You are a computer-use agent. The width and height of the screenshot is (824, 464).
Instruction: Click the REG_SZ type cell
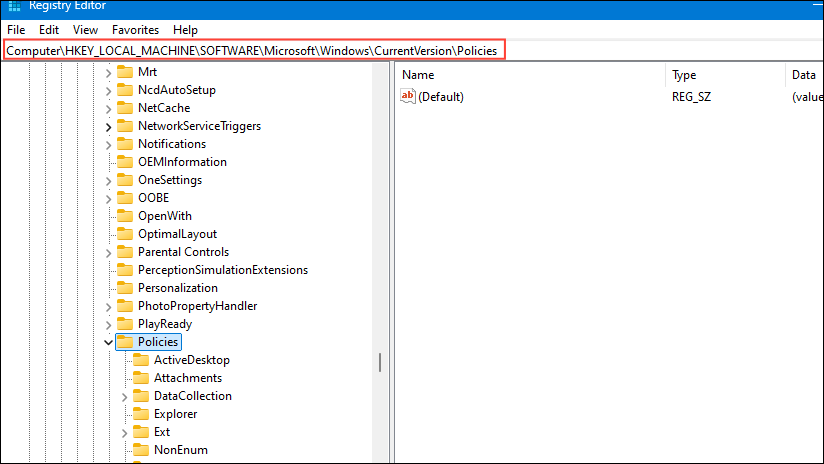tap(691, 97)
